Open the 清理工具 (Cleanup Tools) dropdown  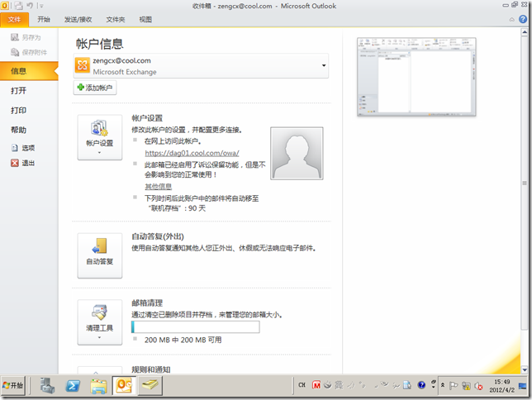click(x=99, y=321)
